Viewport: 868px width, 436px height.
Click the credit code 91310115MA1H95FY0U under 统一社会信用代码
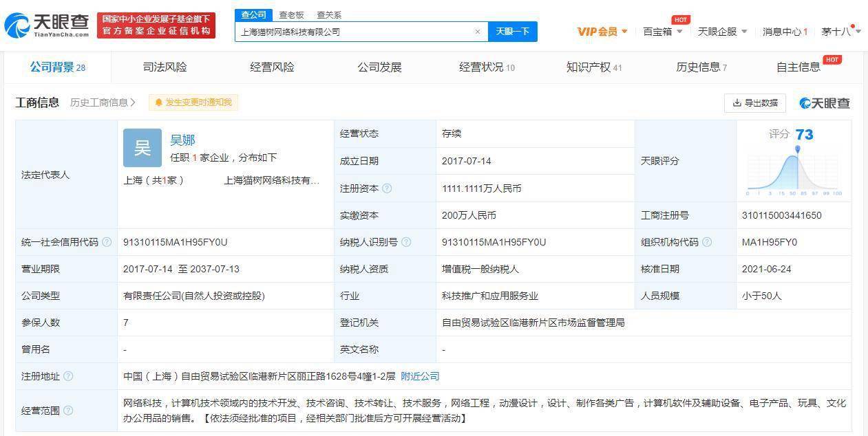(175, 242)
